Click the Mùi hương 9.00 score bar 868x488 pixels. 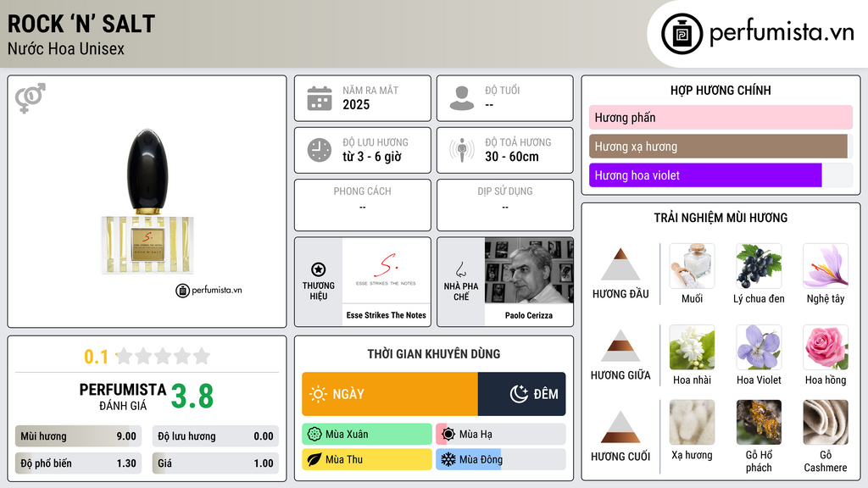pos(79,436)
